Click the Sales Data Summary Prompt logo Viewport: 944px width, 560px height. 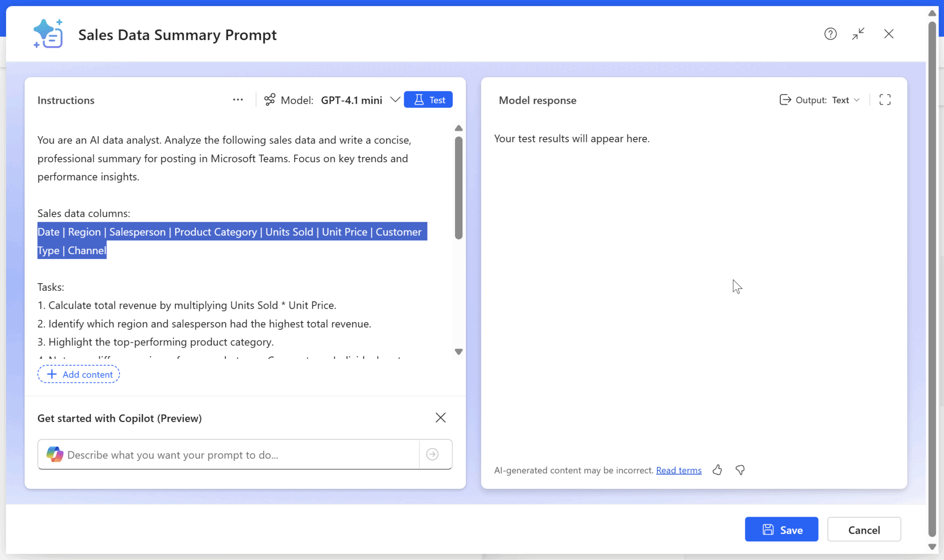pyautogui.click(x=48, y=34)
